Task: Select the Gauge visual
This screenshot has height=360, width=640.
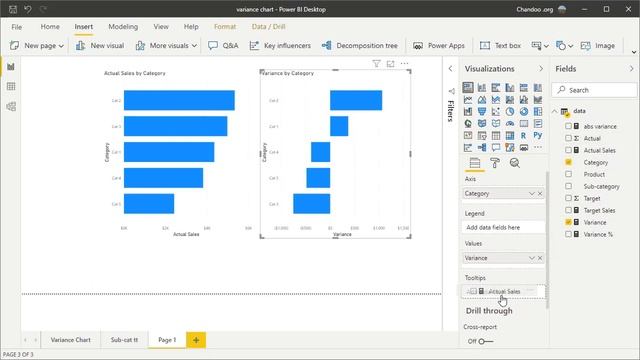Action: click(510, 123)
